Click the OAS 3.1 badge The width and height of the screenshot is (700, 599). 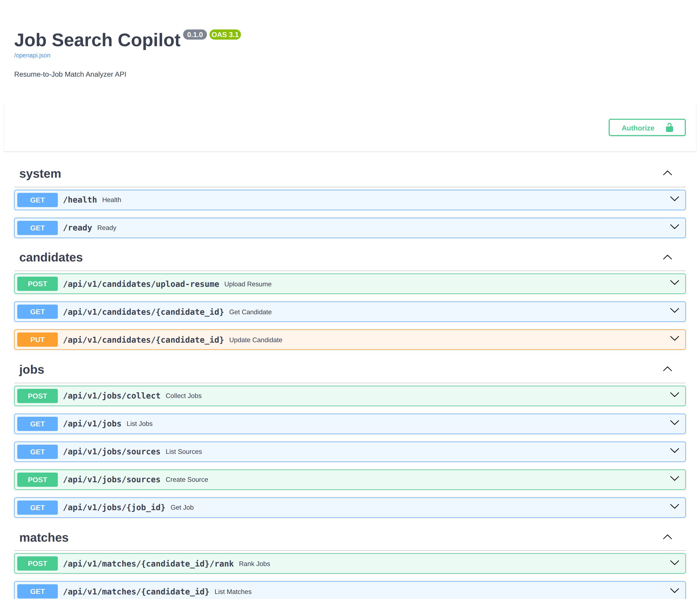click(225, 35)
